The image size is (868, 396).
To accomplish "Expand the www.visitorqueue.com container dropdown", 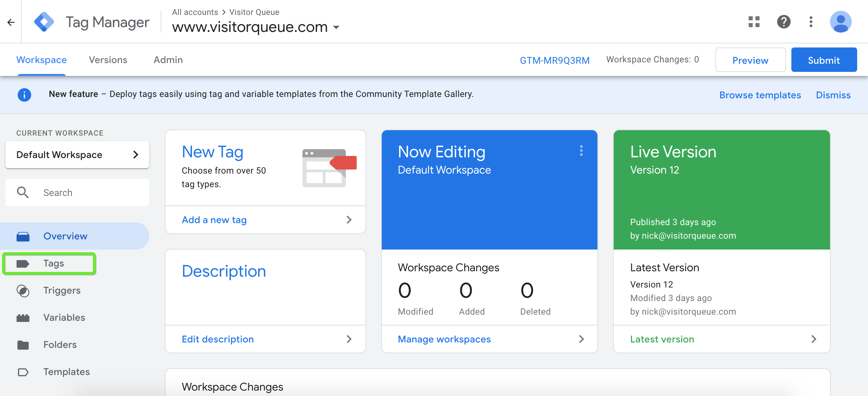I will [336, 27].
